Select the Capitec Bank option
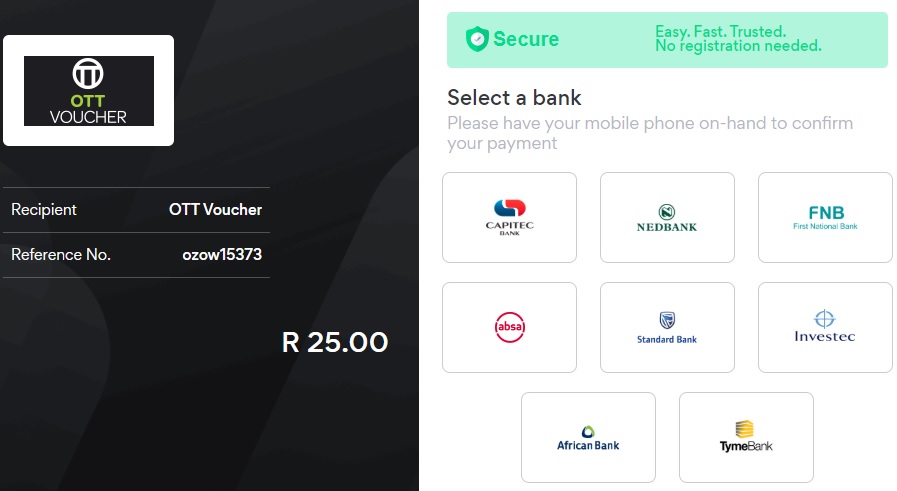Image resolution: width=897 pixels, height=491 pixels. pyautogui.click(x=509, y=217)
